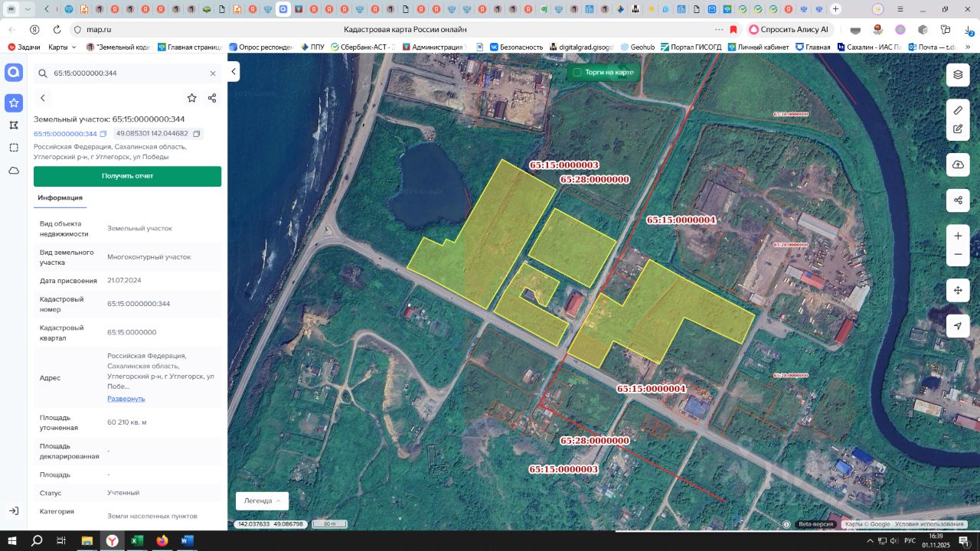Screen dimensions: 980x551
Task: Open Excel from the Windows taskbar
Action: 136,541
